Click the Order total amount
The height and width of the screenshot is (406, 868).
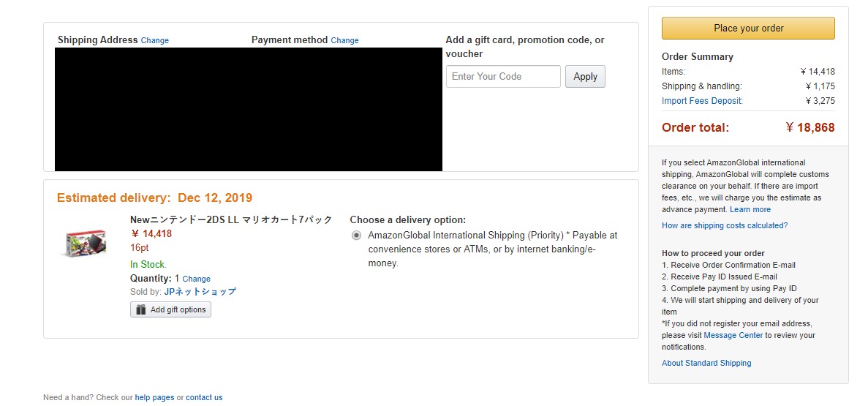[810, 128]
